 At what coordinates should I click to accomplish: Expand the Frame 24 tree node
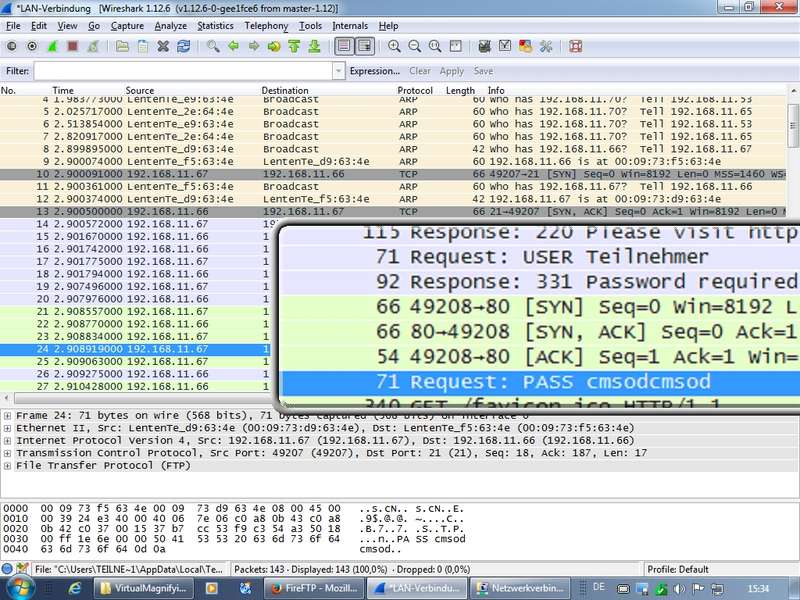(9, 414)
